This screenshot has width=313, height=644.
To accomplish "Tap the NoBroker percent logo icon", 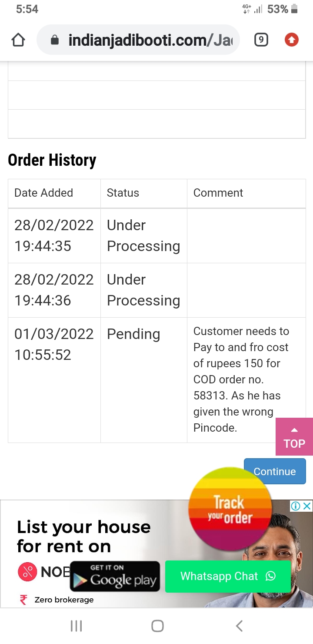I will 27,572.
